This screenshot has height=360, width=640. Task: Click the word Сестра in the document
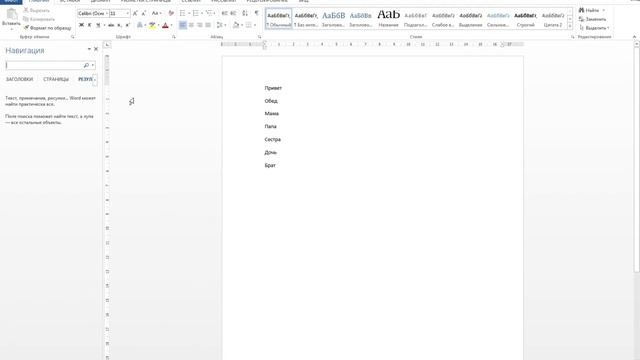[x=273, y=139]
